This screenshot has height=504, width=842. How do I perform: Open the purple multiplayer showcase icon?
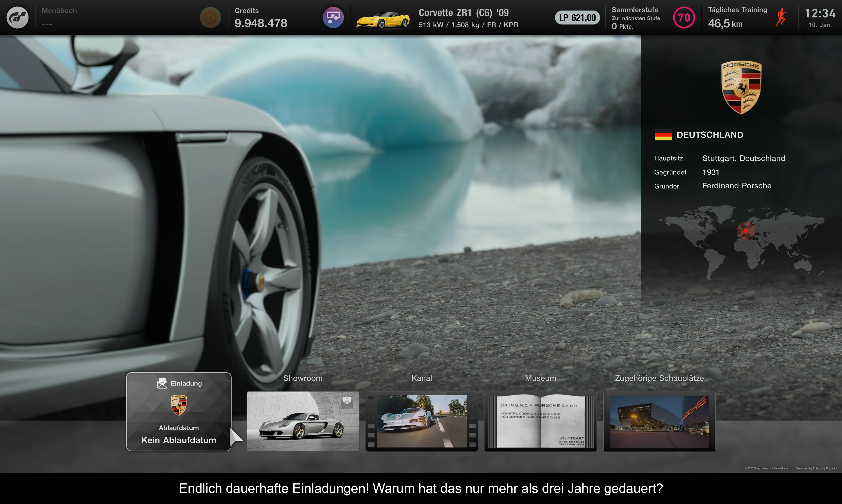[x=333, y=17]
